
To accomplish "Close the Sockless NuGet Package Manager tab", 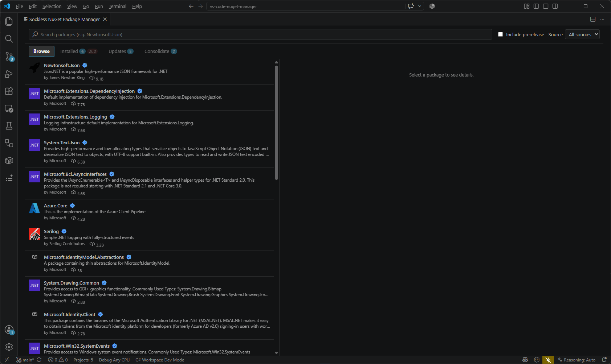I will click(x=105, y=19).
